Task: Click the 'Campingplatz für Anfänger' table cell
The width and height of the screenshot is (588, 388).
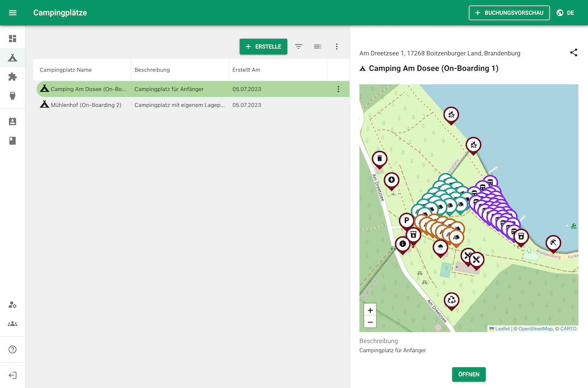Action: point(169,89)
